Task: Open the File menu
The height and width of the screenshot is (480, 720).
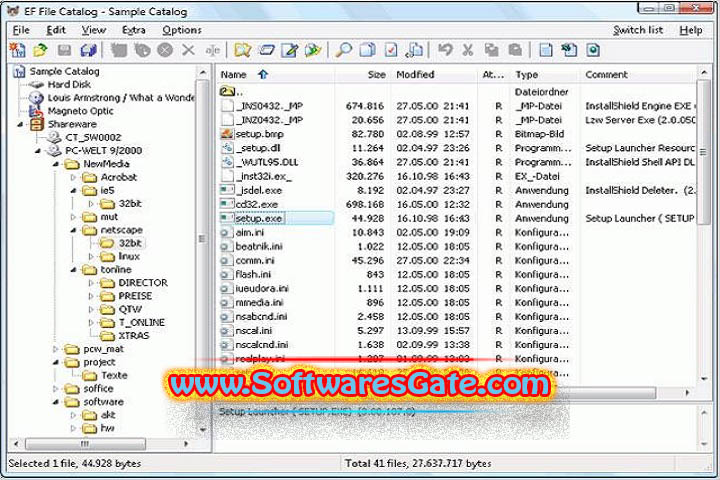Action: 21,30
